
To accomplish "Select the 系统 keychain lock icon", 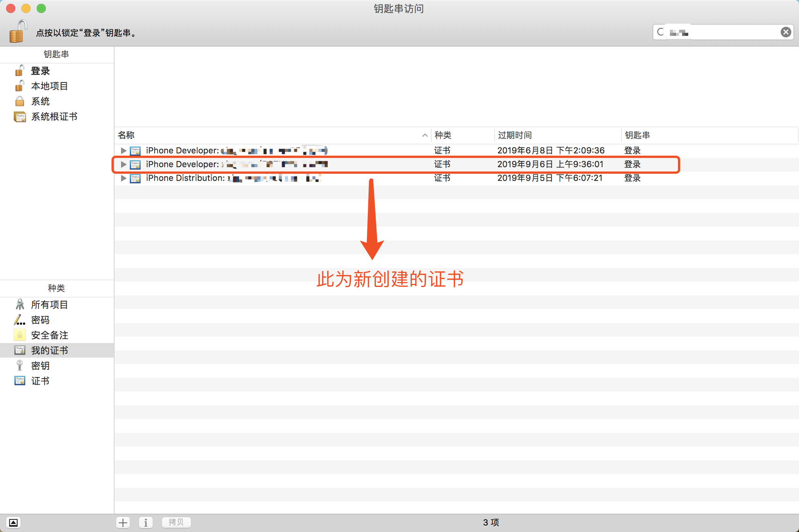I will [20, 102].
